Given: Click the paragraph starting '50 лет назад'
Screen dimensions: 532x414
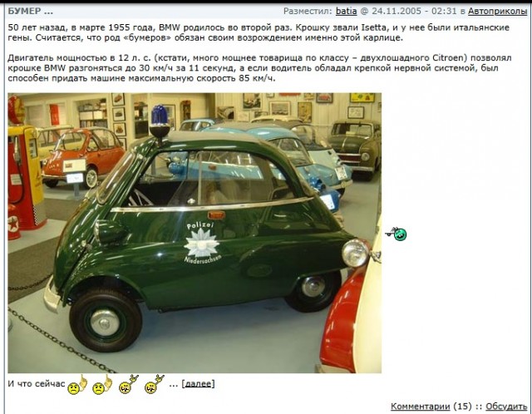Looking at the screenshot, I should pyautogui.click(x=259, y=32).
